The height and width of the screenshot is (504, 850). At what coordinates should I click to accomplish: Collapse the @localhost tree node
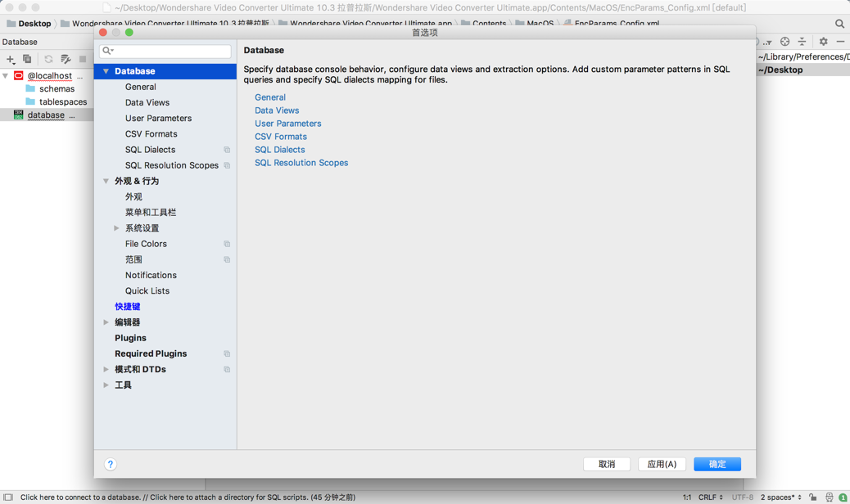(x=6, y=75)
